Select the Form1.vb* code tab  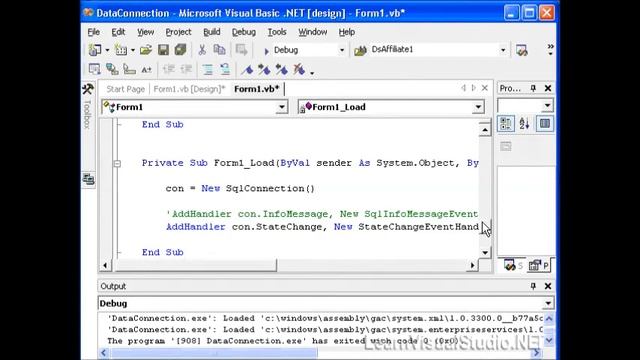click(257, 89)
